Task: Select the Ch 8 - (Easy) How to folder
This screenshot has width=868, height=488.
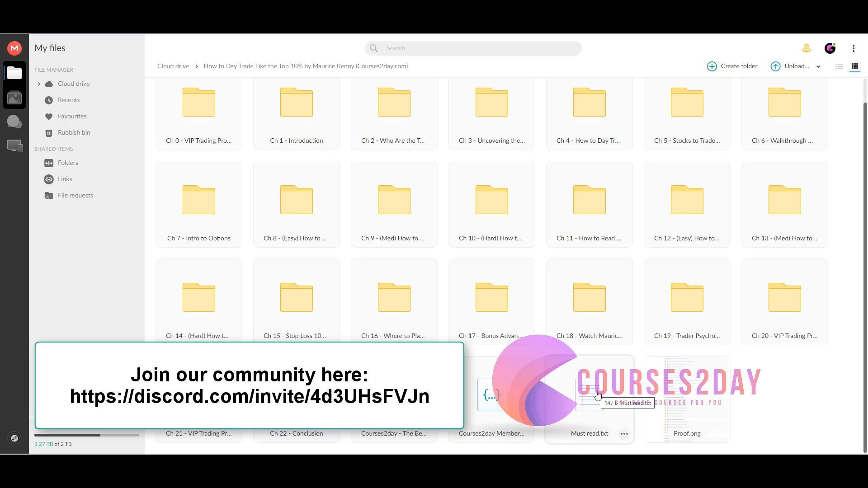Action: point(297,204)
